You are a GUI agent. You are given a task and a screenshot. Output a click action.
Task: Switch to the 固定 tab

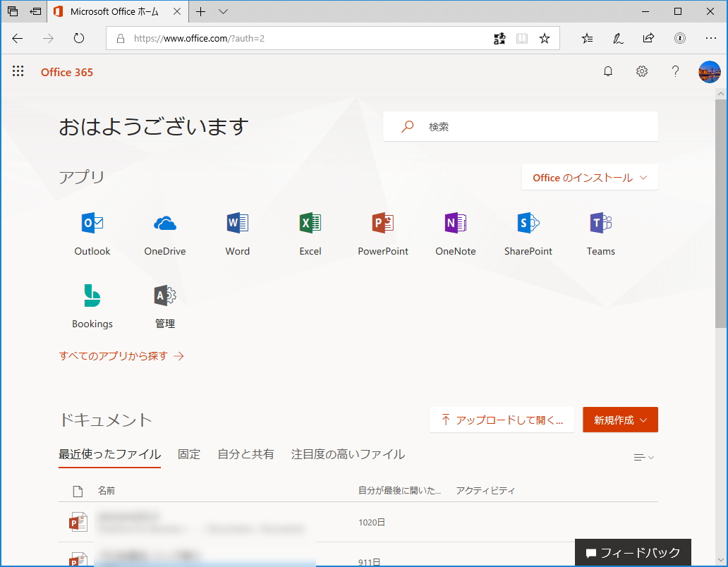pos(188,454)
